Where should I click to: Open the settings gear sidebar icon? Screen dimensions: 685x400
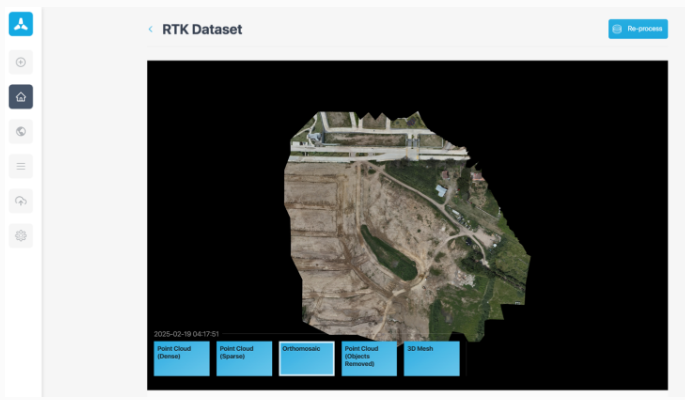[21, 236]
